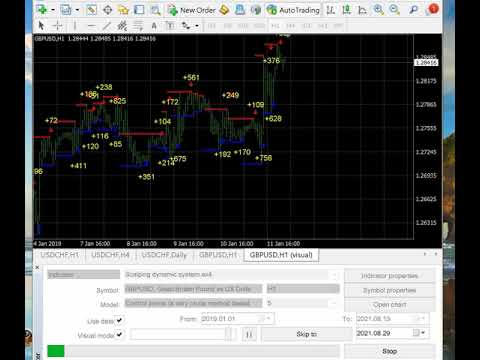Select the text label tool

coord(170,26)
